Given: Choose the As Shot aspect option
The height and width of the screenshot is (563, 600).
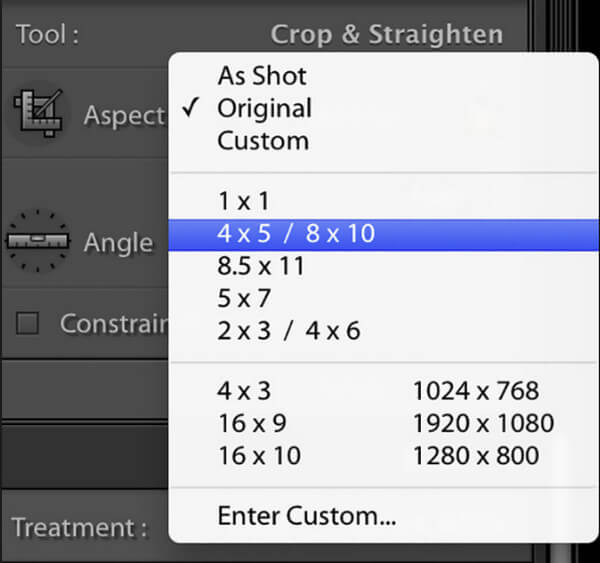Looking at the screenshot, I should point(262,76).
